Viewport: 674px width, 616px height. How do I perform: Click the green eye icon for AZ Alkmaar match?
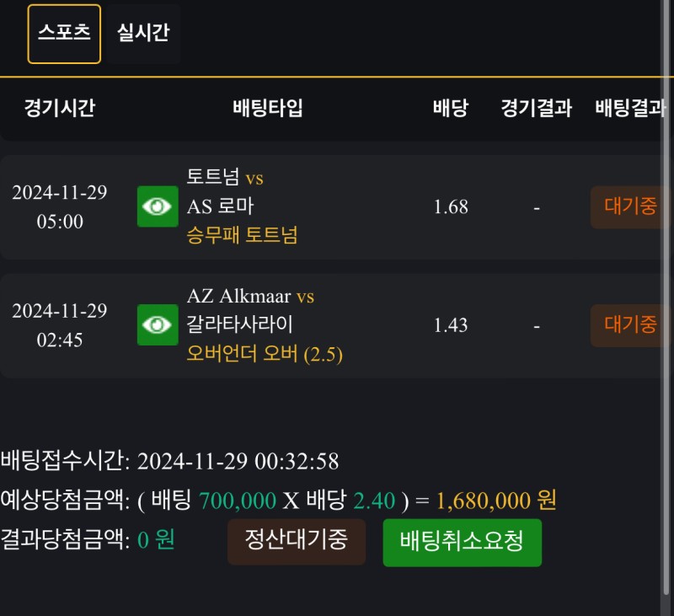click(x=158, y=324)
